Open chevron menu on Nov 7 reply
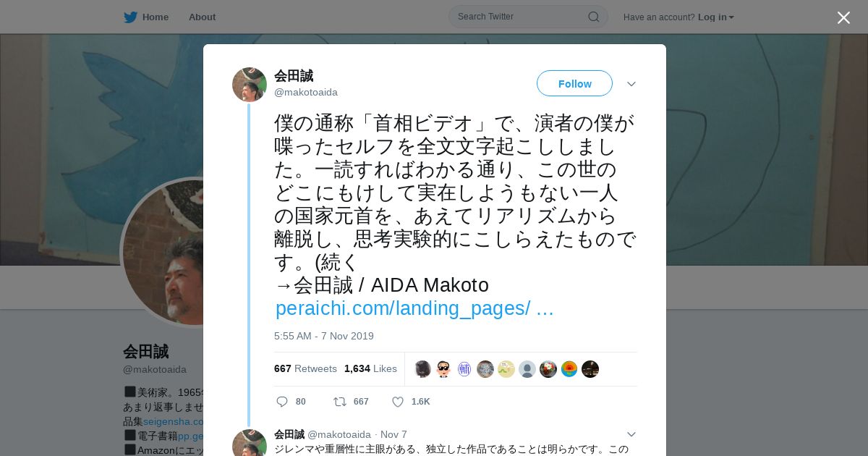868x456 pixels. (x=631, y=434)
